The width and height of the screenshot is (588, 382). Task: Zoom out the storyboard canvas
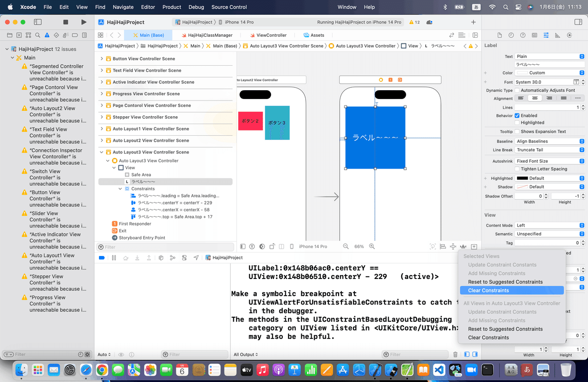tap(345, 246)
